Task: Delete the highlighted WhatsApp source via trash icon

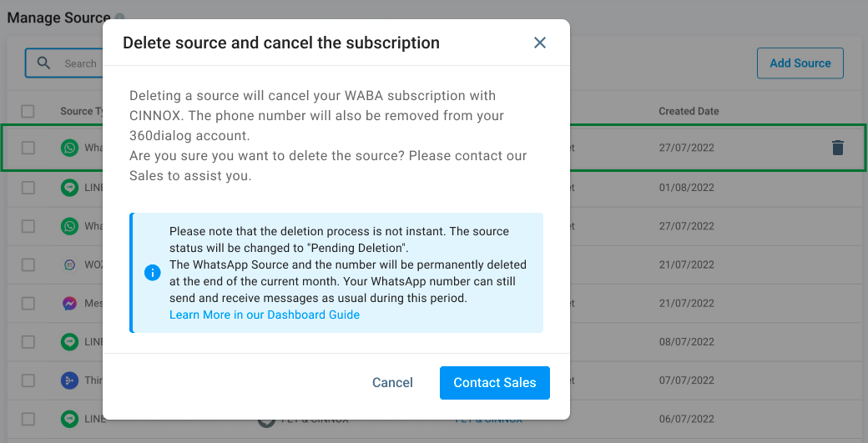Action: [x=838, y=148]
